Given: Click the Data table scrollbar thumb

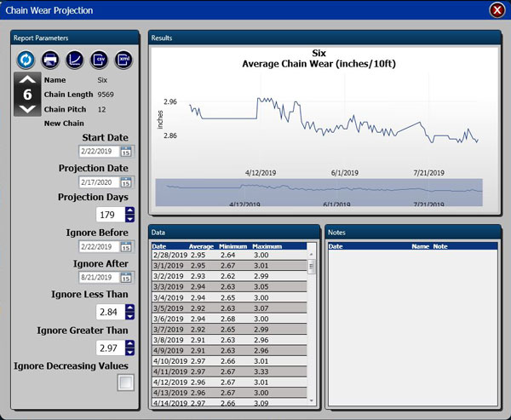Looking at the screenshot, I should 311,267.
